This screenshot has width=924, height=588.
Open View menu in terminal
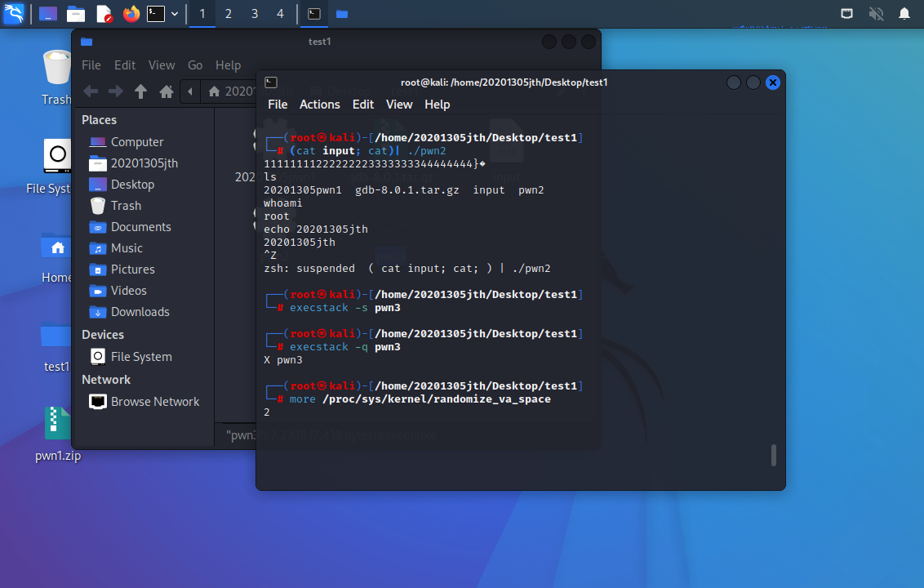tap(399, 105)
